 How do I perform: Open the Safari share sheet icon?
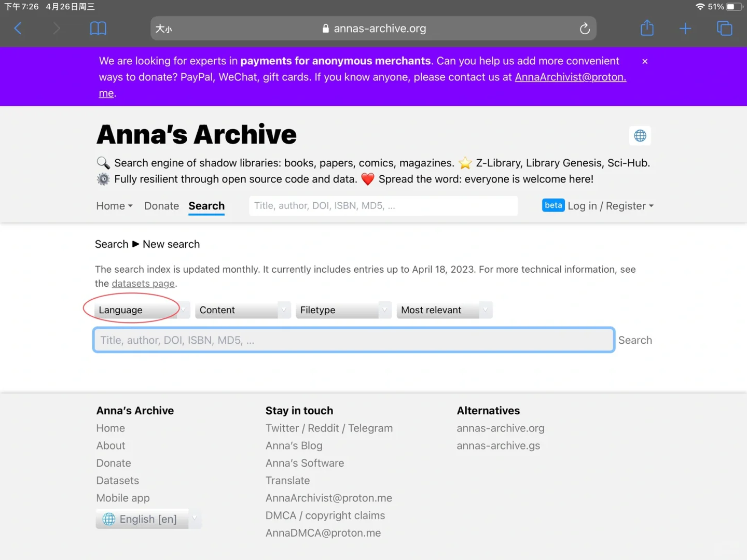[647, 27]
